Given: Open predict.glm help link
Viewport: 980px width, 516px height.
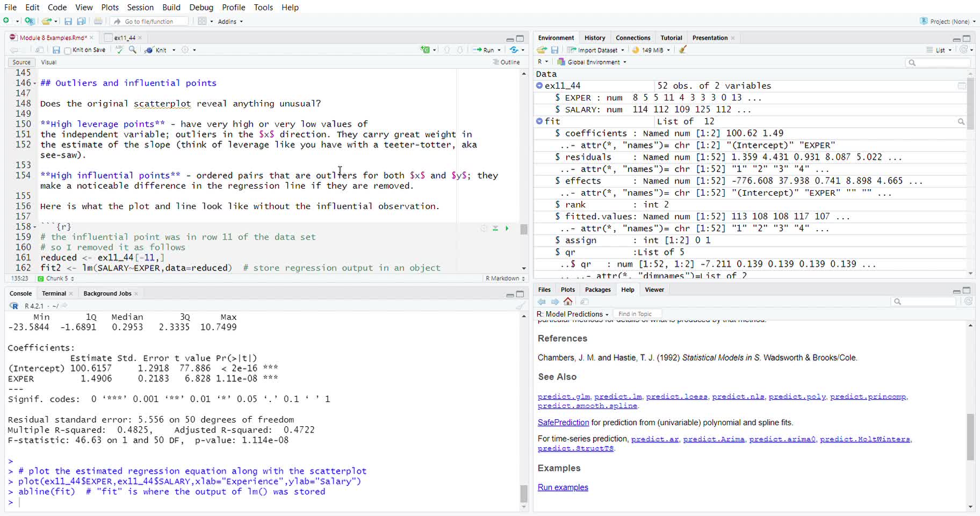Looking at the screenshot, I should (x=564, y=397).
